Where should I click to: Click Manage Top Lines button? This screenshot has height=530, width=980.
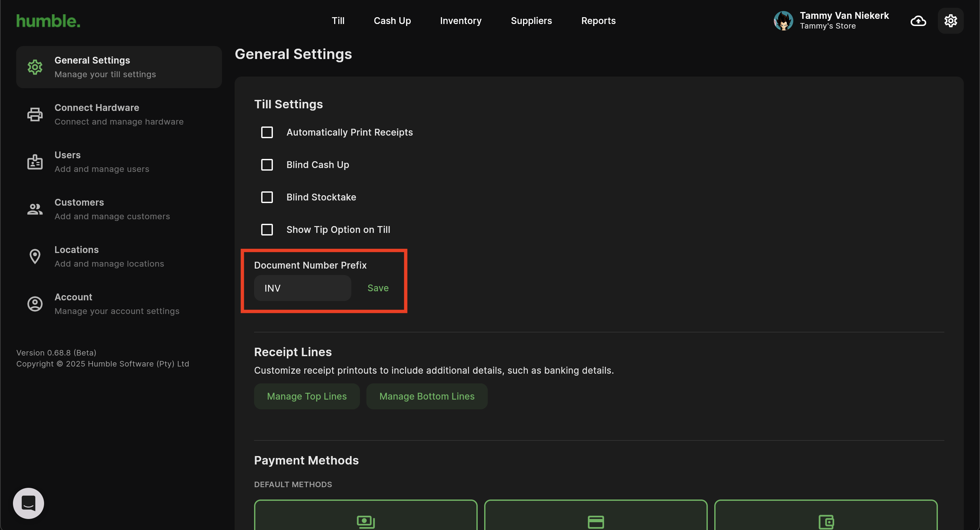pyautogui.click(x=307, y=396)
